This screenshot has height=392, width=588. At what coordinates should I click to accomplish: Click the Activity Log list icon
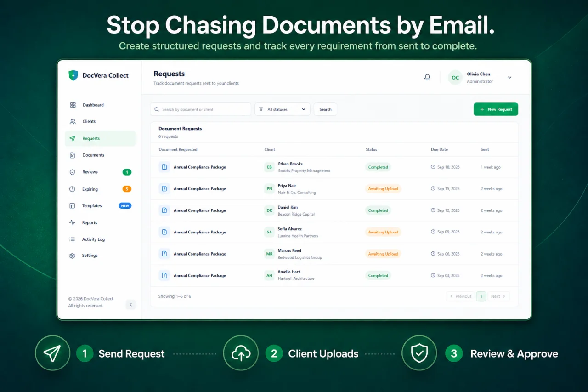click(x=72, y=239)
